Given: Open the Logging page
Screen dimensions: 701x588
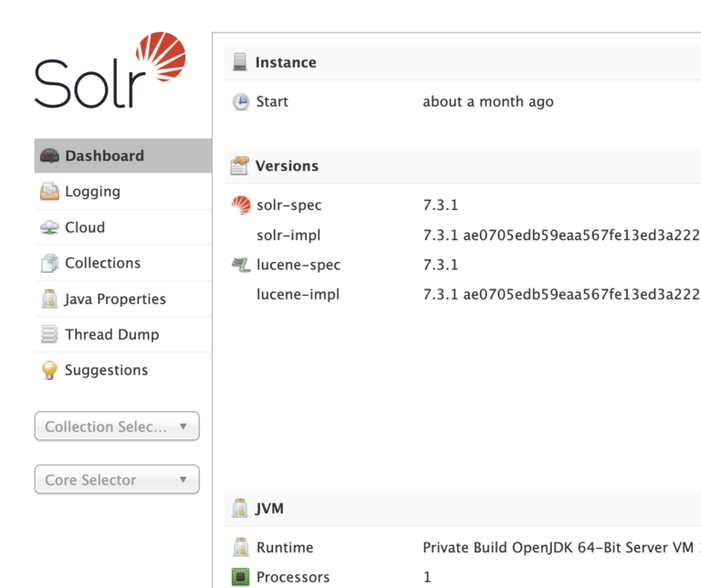Looking at the screenshot, I should [x=123, y=192].
